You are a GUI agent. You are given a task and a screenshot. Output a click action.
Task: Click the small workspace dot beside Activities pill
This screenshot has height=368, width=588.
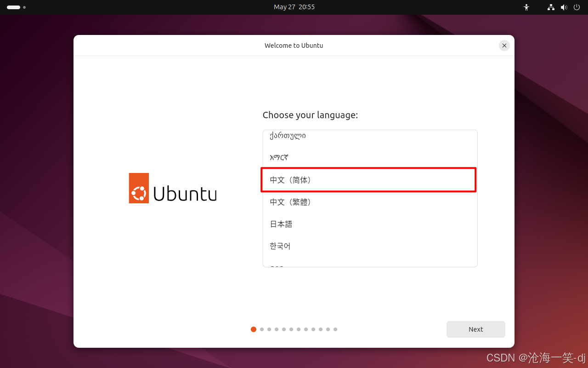point(24,7)
